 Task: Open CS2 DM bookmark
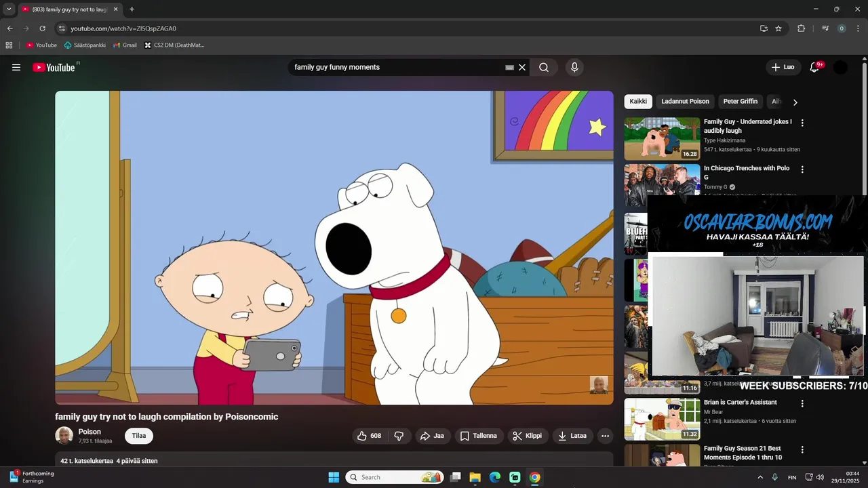point(174,45)
